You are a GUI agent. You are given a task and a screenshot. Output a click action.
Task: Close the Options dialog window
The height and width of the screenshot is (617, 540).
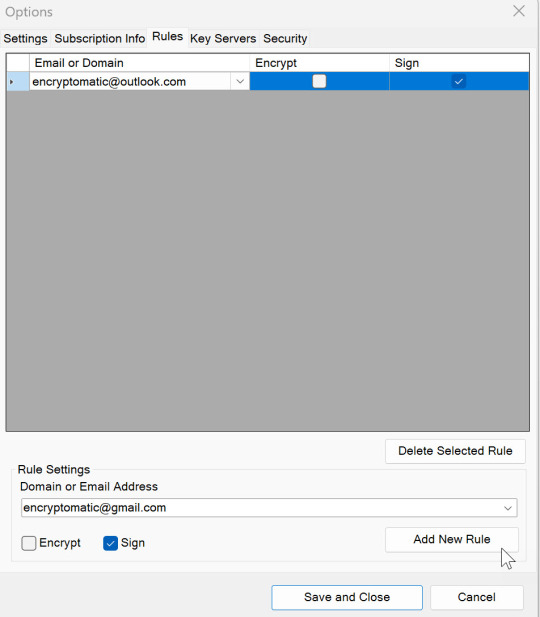[519, 11]
